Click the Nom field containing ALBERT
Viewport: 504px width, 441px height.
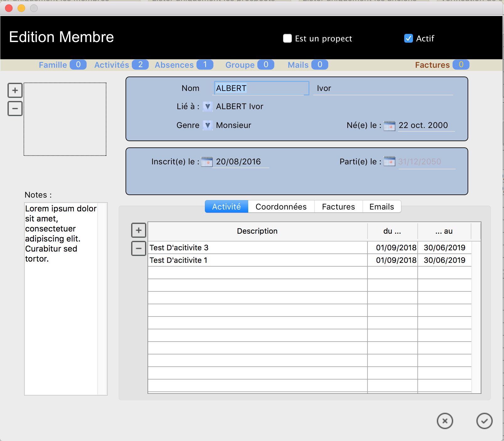[261, 88]
